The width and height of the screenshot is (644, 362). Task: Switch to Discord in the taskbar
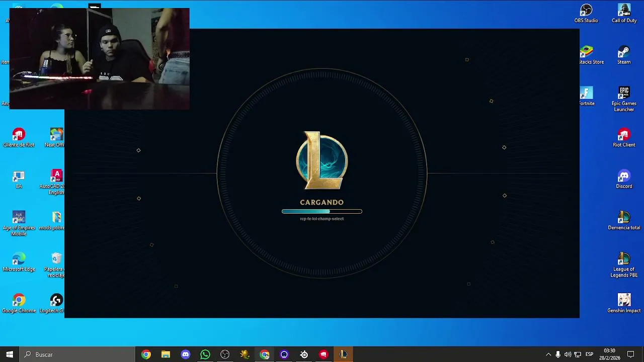185,354
